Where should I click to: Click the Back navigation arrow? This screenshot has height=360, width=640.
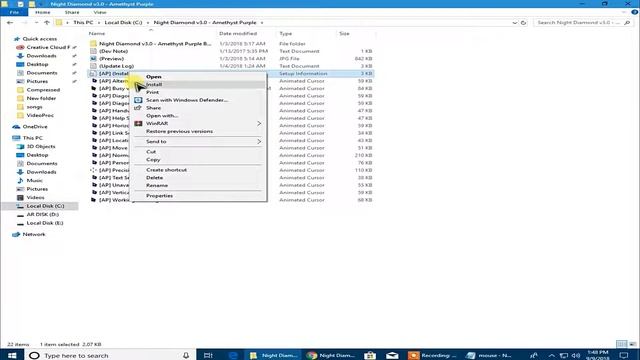10,23
